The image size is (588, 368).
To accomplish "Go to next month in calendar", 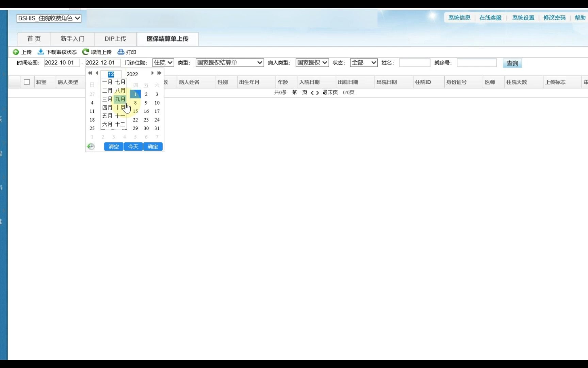I will pyautogui.click(x=152, y=73).
